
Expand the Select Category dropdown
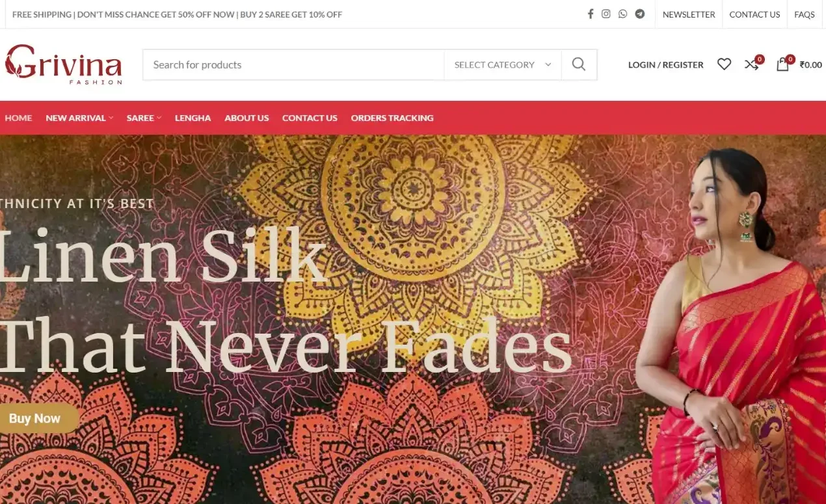pyautogui.click(x=502, y=64)
